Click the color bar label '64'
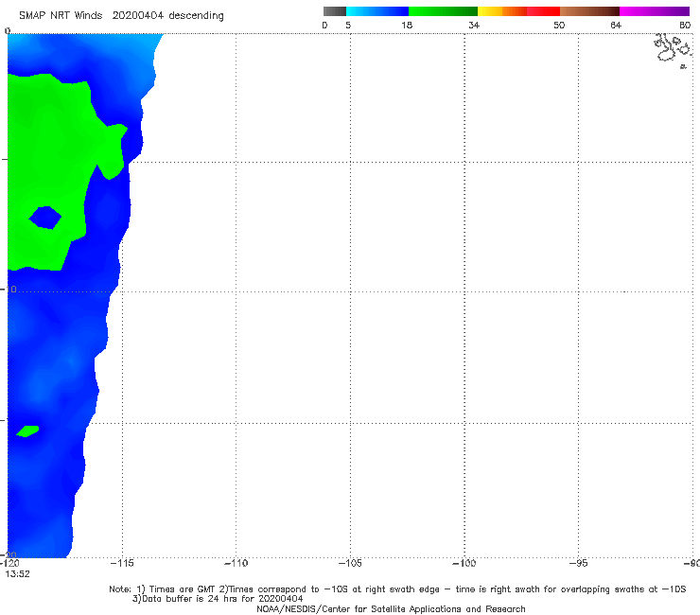Viewport: 700px width, 615px height. tap(616, 25)
